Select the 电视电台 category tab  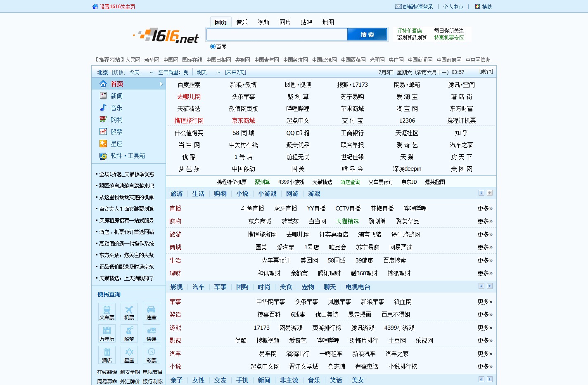[358, 287]
